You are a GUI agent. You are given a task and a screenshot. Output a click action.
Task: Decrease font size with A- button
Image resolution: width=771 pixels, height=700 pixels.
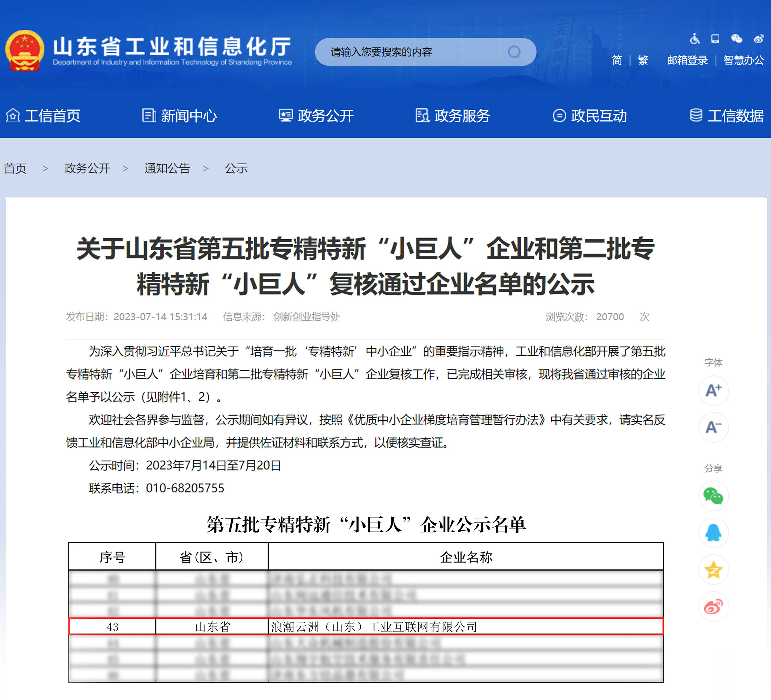tap(713, 427)
